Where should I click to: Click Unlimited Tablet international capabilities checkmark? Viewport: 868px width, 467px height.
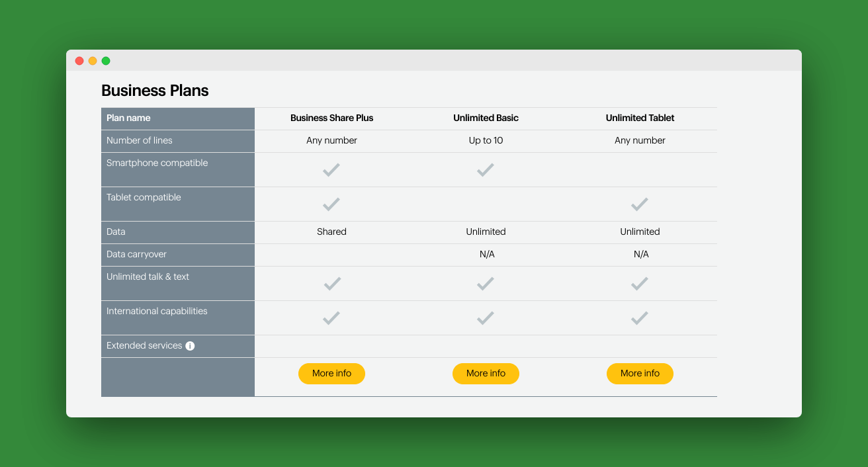[640, 318]
